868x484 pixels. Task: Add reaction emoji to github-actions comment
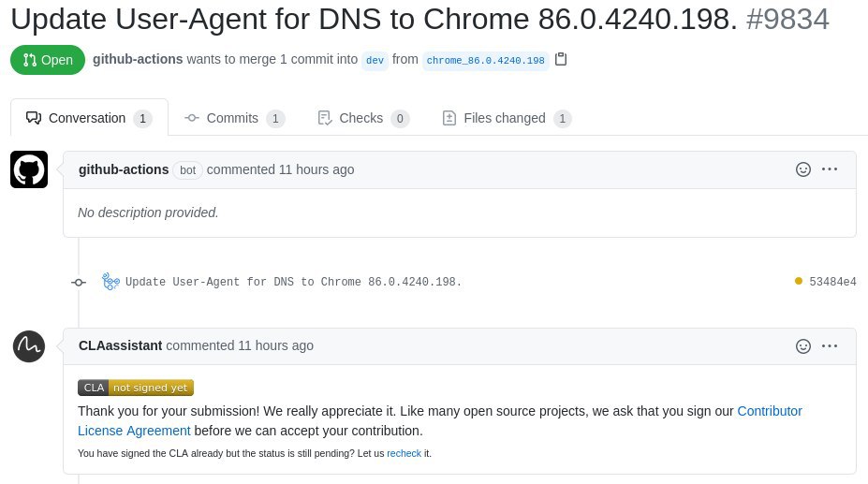pyautogui.click(x=803, y=169)
